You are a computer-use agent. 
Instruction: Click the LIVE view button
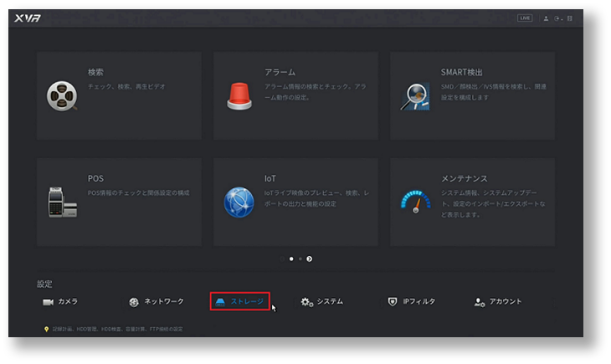(525, 18)
